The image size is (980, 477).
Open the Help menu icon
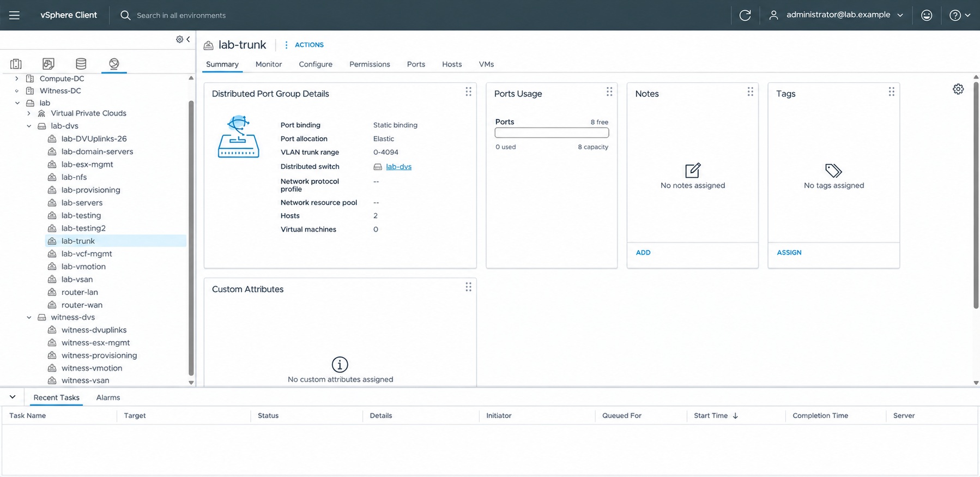pyautogui.click(x=960, y=15)
